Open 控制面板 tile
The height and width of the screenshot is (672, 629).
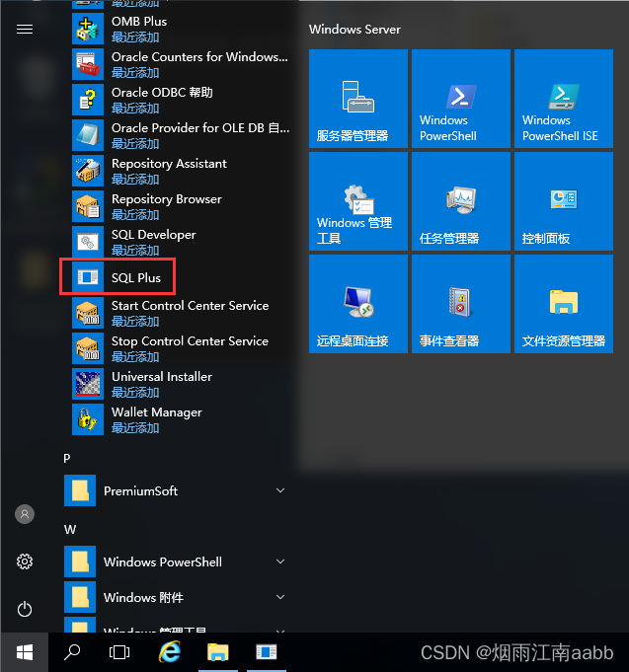point(564,201)
